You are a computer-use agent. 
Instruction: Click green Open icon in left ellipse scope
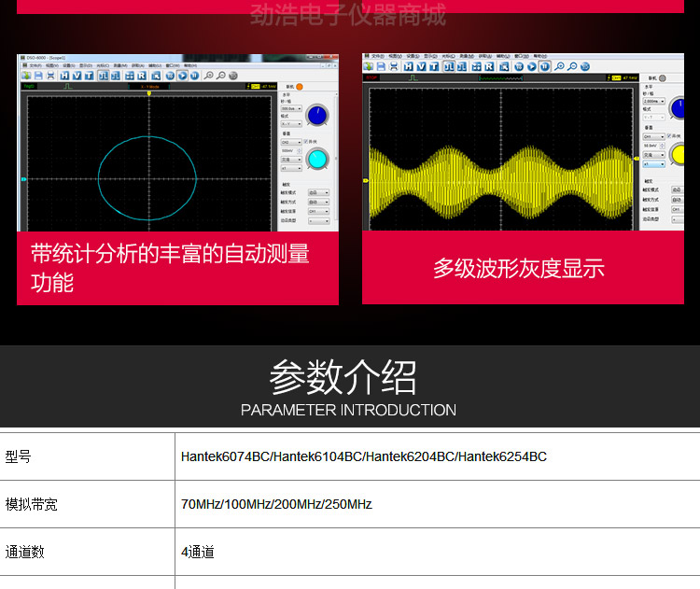click(26, 76)
